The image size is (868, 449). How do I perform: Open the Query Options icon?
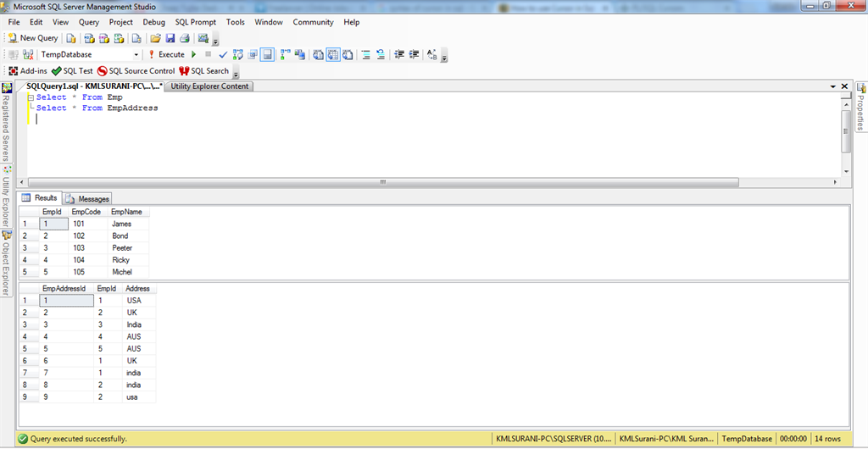pyautogui.click(x=253, y=55)
